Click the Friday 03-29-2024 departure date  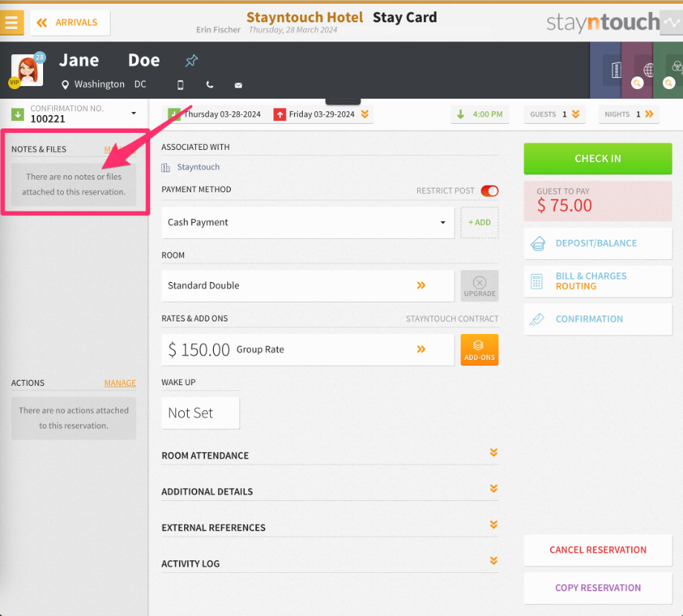coord(321,114)
